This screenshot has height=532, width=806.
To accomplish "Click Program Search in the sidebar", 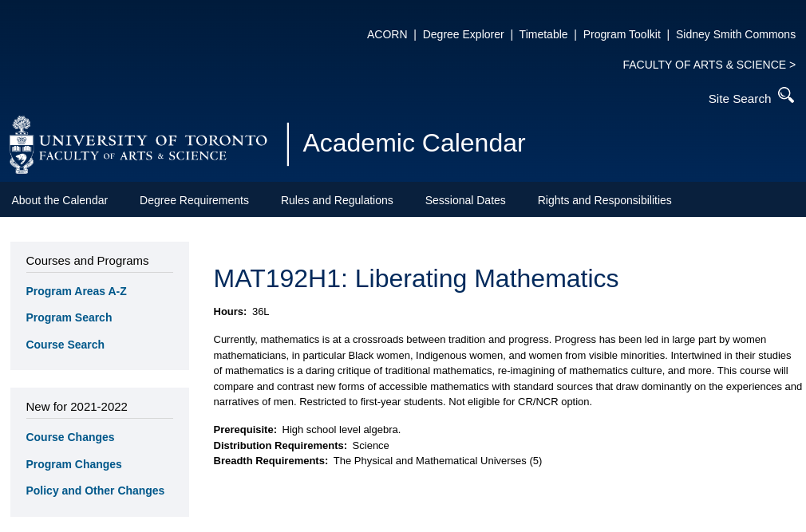I will click(69, 317).
